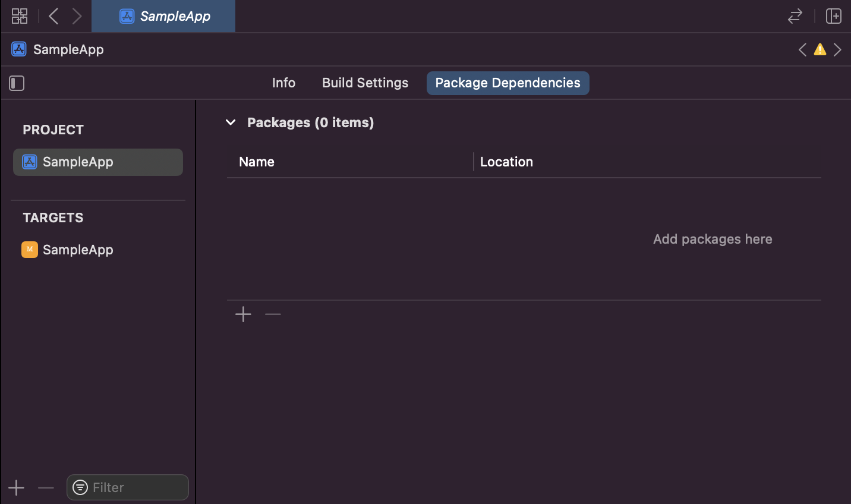Open the related items grid menu
This screenshot has width=851, height=504.
pyautogui.click(x=20, y=16)
